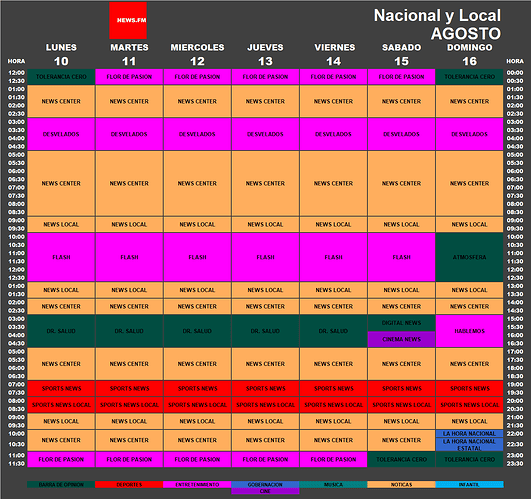Select the DEPORTES legend swatch

click(x=129, y=484)
